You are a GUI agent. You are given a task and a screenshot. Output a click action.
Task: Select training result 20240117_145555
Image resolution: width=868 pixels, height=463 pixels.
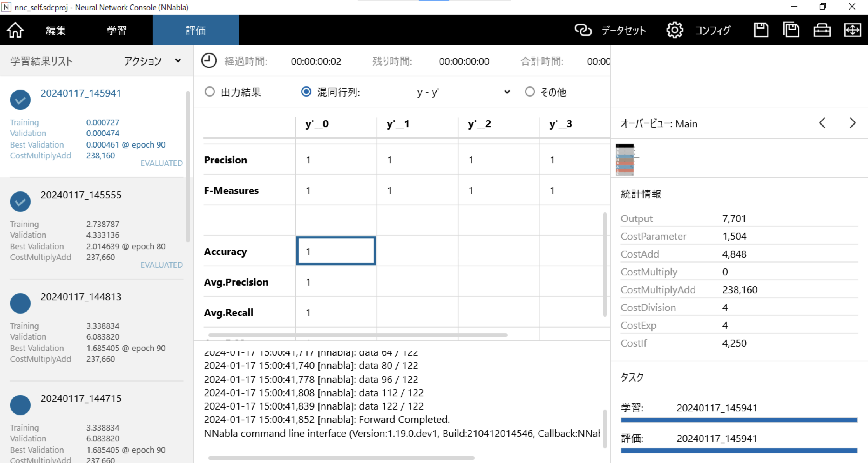81,195
